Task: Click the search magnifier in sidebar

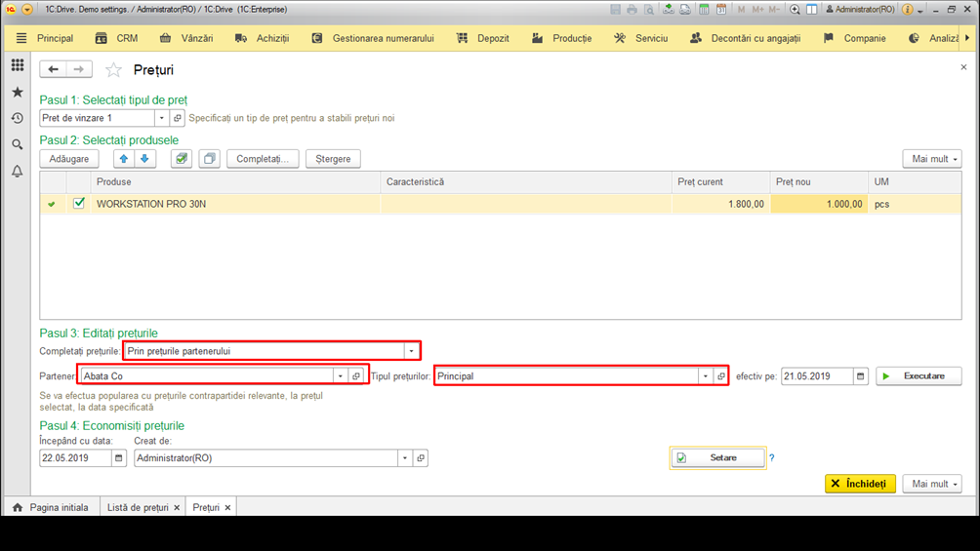Action: (x=18, y=144)
